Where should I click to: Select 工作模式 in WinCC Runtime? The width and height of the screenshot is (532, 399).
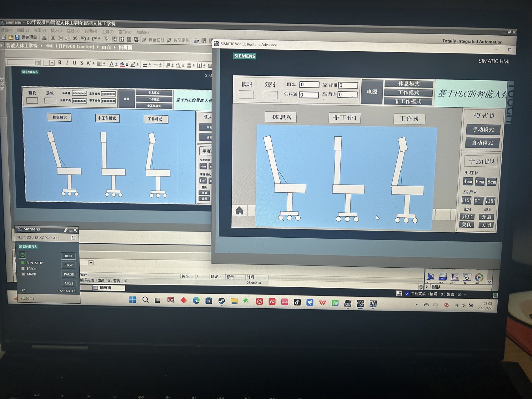(409, 93)
